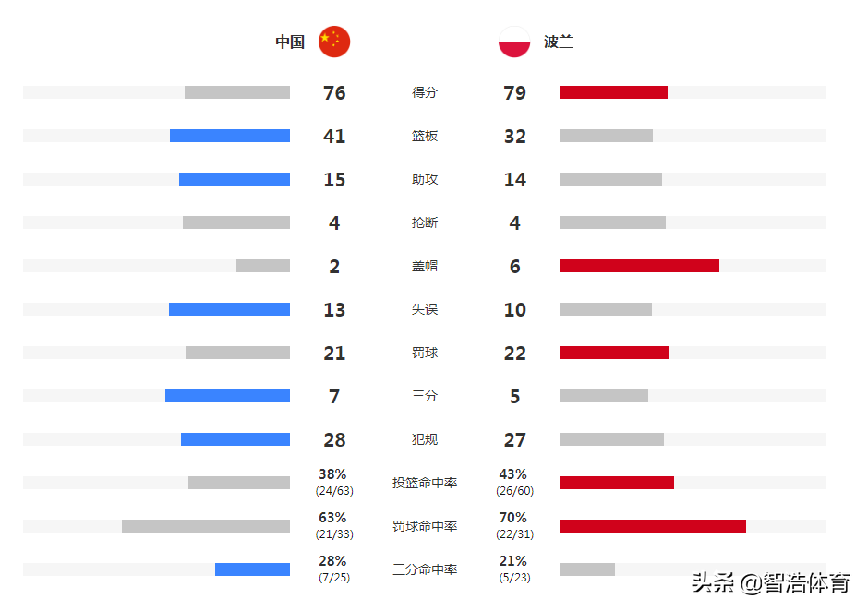This screenshot has height=611, width=868.
Task: Click Poland's red 罚球命中率 bar
Action: (x=653, y=526)
